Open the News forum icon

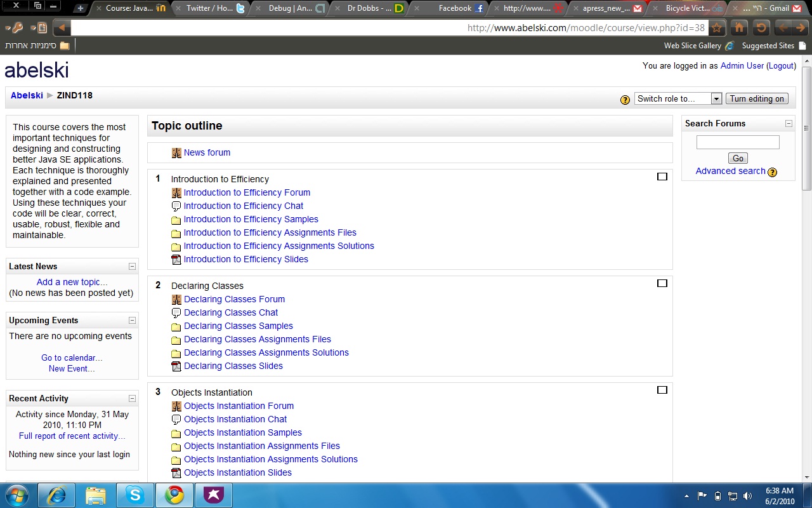coord(176,153)
